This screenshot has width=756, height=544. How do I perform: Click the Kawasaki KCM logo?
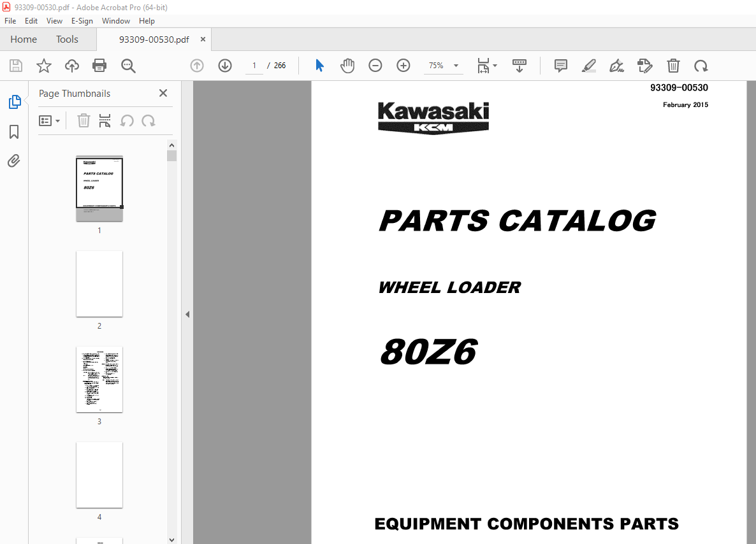(x=433, y=117)
